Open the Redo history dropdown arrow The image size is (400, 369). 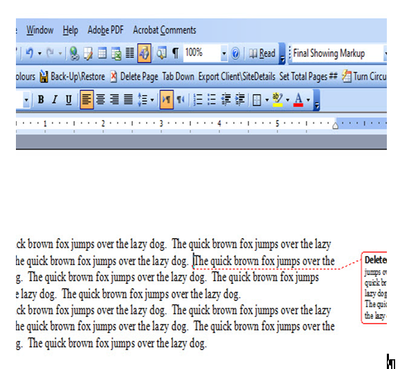pyautogui.click(x=60, y=53)
